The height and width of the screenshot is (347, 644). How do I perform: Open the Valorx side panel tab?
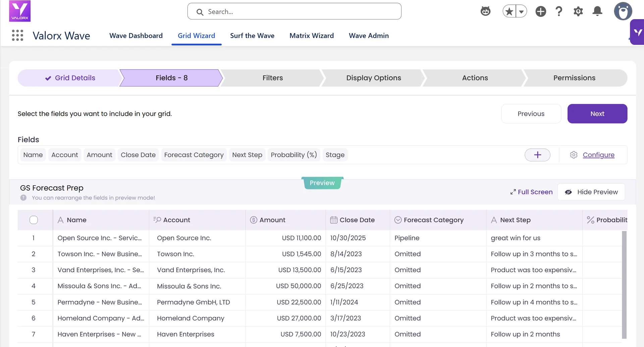[x=637, y=32]
